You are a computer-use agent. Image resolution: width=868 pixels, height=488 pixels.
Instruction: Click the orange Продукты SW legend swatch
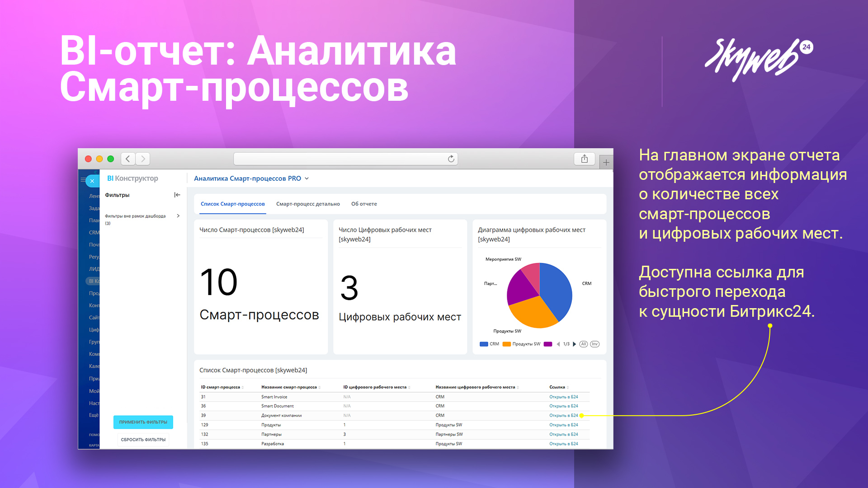pos(507,344)
